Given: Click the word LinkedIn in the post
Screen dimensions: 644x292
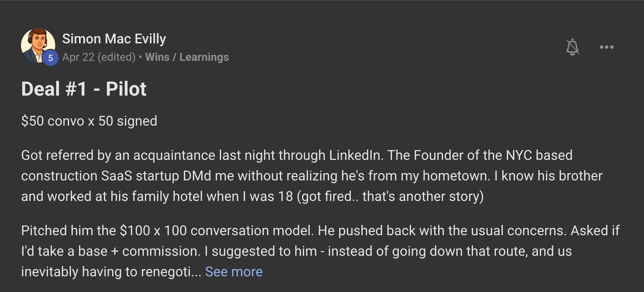Looking at the screenshot, I should (x=356, y=155).
